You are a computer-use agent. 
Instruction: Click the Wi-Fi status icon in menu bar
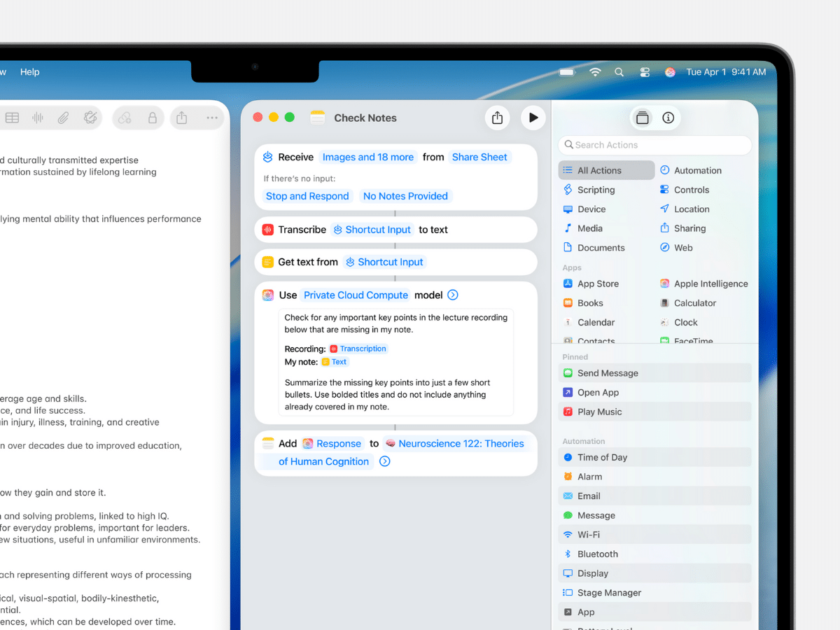pyautogui.click(x=595, y=72)
